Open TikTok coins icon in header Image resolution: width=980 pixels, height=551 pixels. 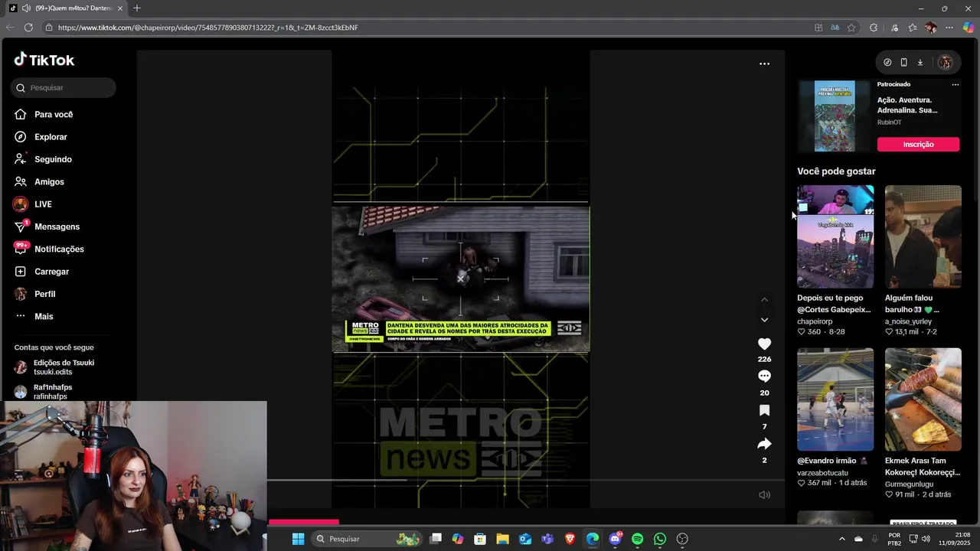coord(887,63)
